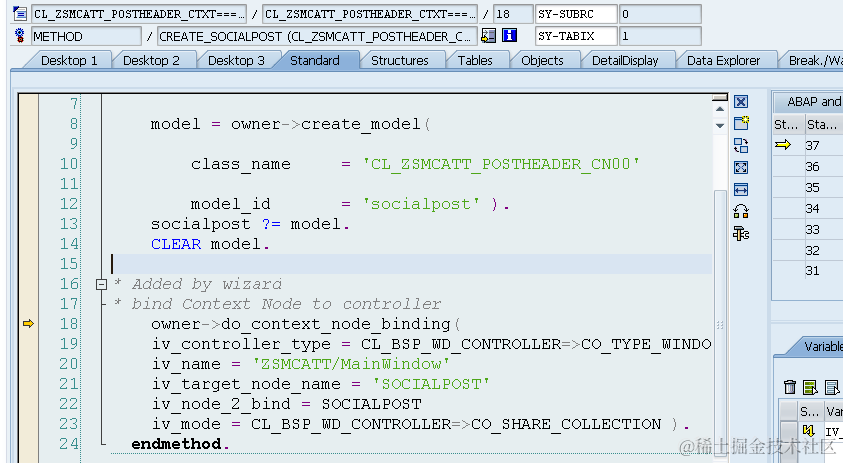Open the DetailDisplay tab
Image resolution: width=843 pixels, height=463 pixels.
[625, 60]
